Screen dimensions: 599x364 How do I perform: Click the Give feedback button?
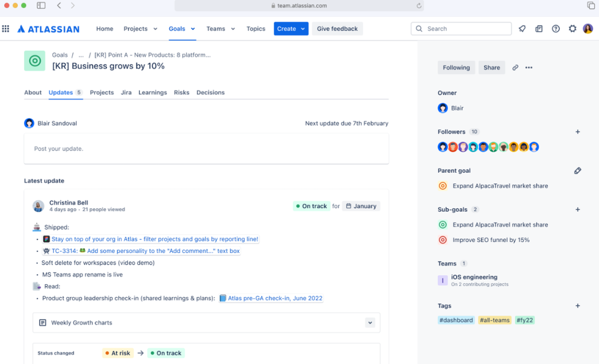coord(337,28)
